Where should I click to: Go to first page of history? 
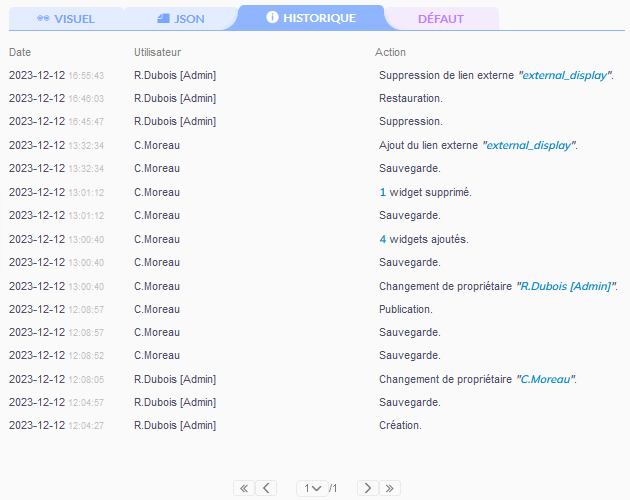243,488
